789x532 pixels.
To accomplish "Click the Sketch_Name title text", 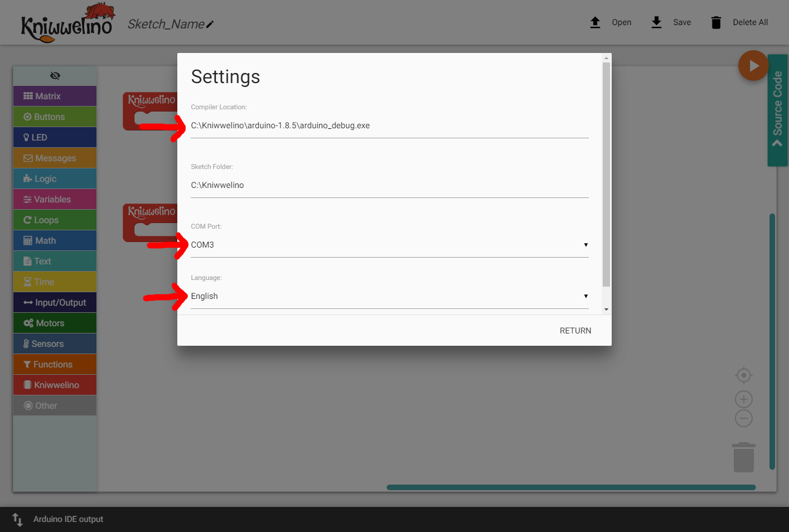I will point(166,24).
